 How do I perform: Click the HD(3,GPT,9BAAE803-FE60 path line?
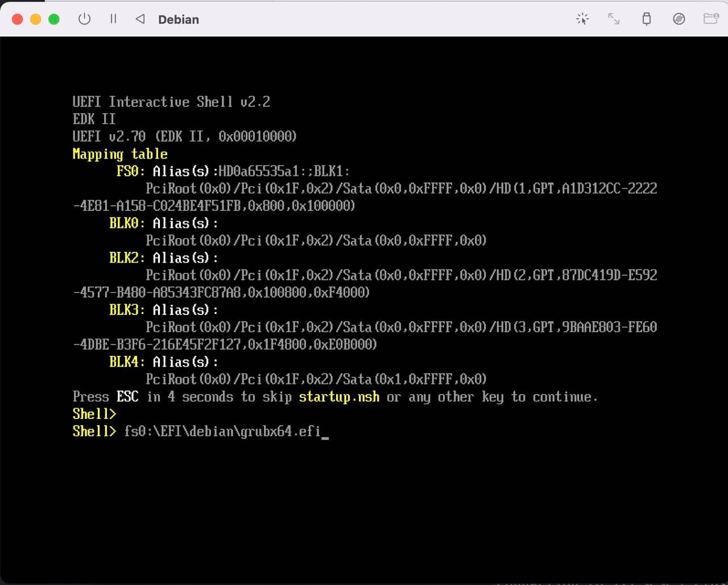(402, 327)
